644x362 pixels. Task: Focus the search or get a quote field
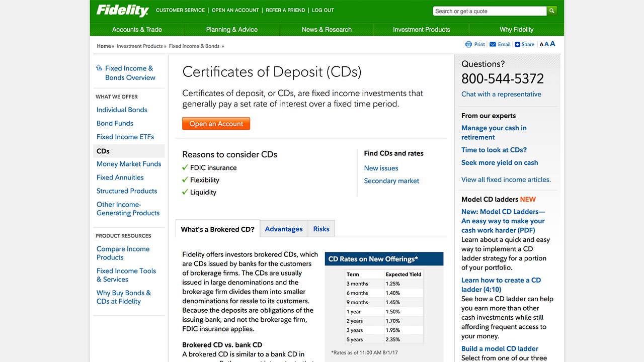tap(489, 11)
